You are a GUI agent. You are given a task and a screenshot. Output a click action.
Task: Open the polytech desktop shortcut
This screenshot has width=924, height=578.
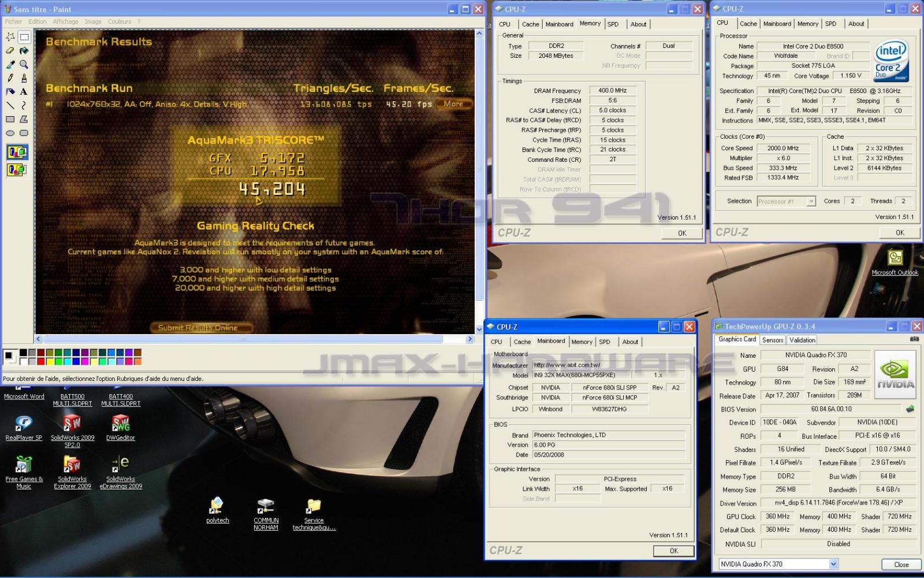pyautogui.click(x=218, y=510)
